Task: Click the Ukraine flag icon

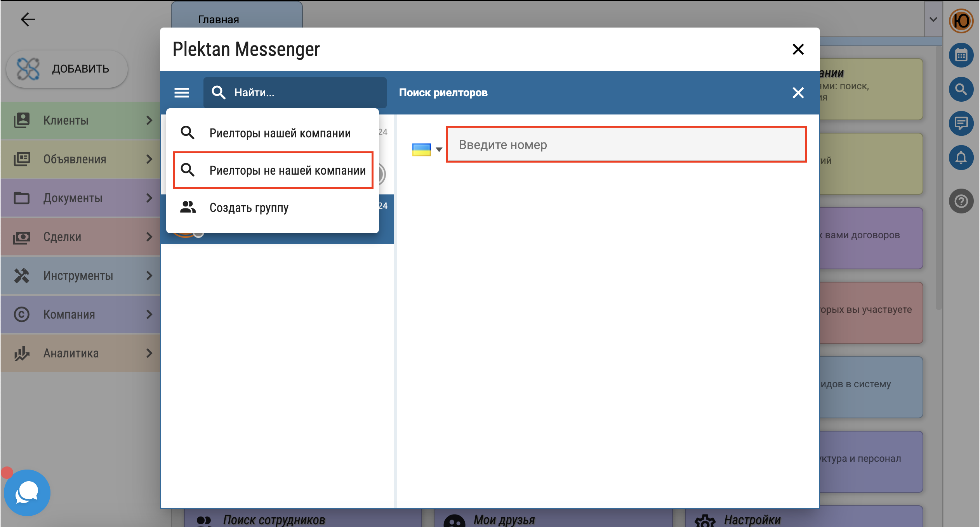Action: (421, 149)
